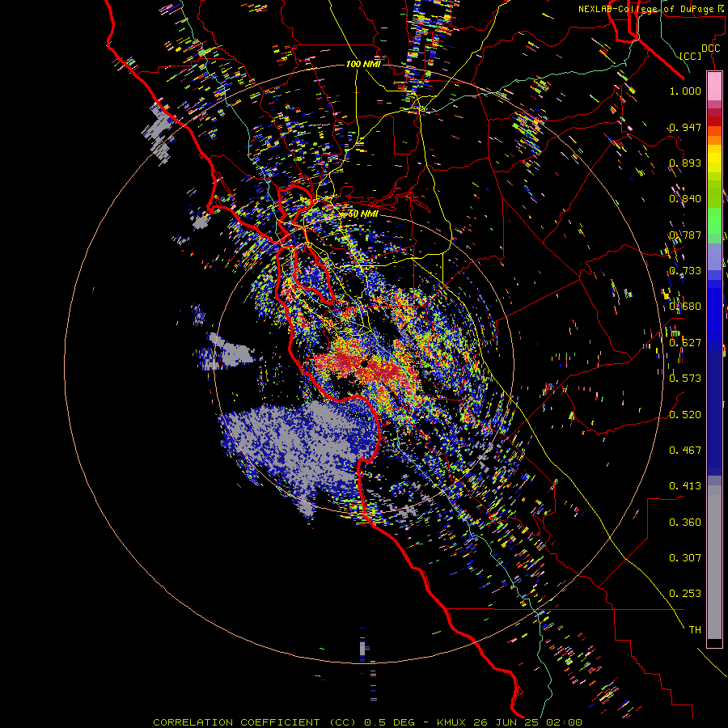728x728 pixels.
Task: Click the 50 NMI range ring label
Action: (363, 214)
